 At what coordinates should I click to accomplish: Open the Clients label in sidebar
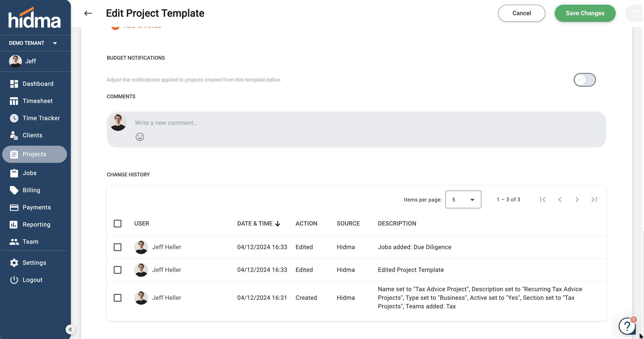tap(32, 135)
